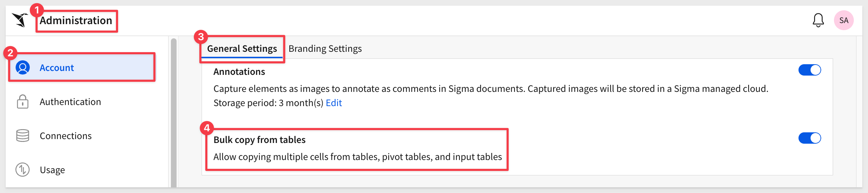The width and height of the screenshot is (868, 193).
Task: Click the Authentication padlock icon
Action: (x=23, y=101)
